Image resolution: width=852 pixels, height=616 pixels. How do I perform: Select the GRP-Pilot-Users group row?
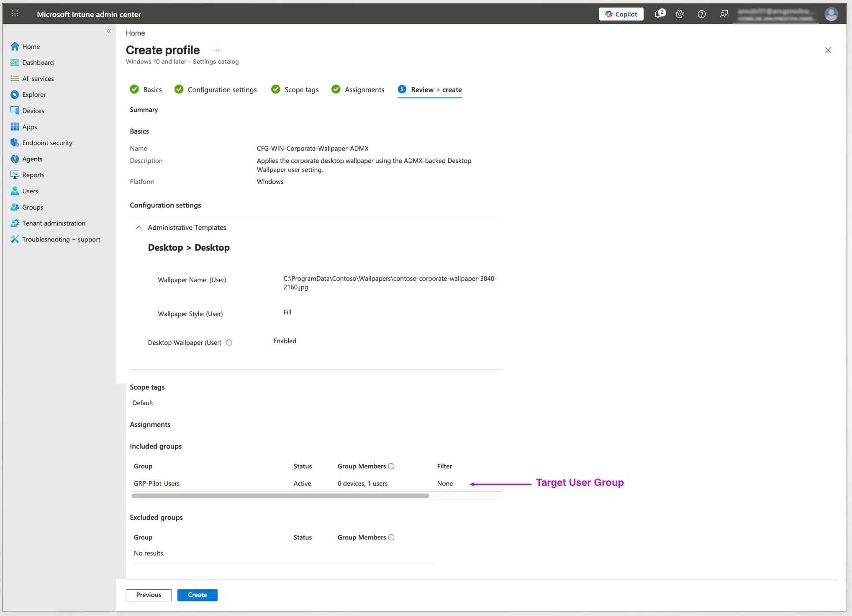click(316, 483)
